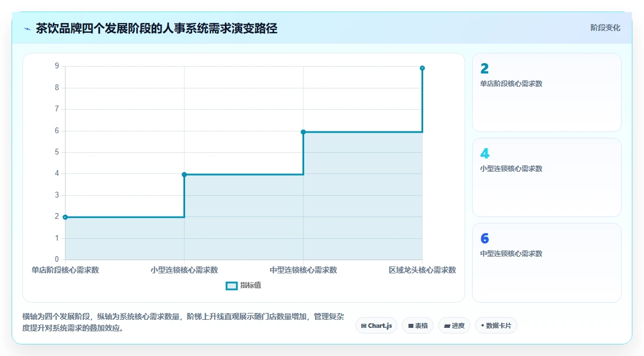Click the data point at value 4
Viewport: 644px width, 356px height.
[x=185, y=175]
